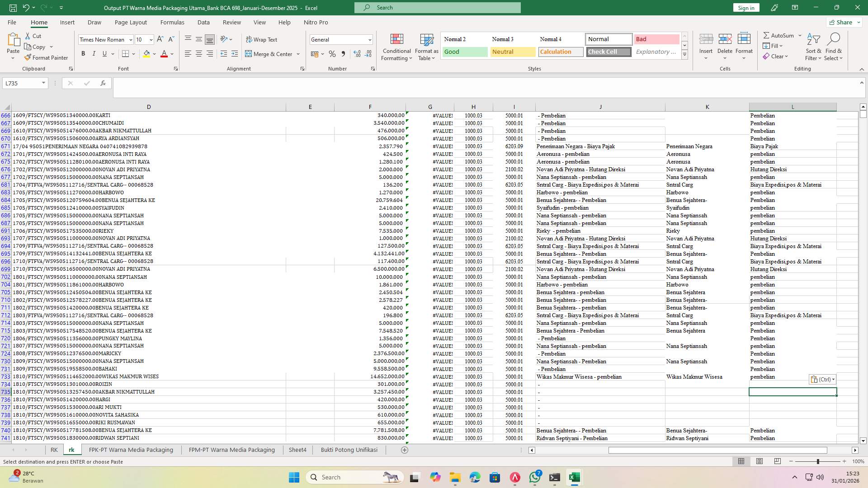Apply Wrap Text to the selection
The image size is (868, 488).
tap(262, 39)
